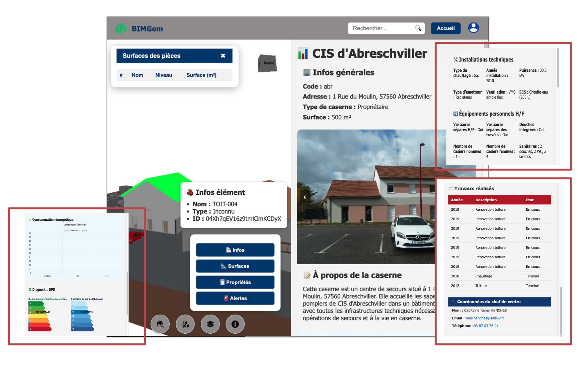Open the user profile avatar icon
The height and width of the screenshot is (392, 588).
(473, 28)
